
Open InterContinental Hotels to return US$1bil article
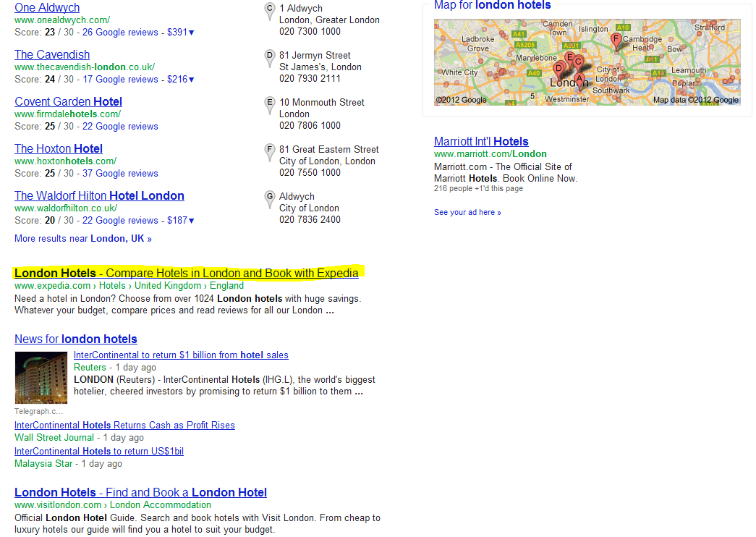click(x=99, y=451)
